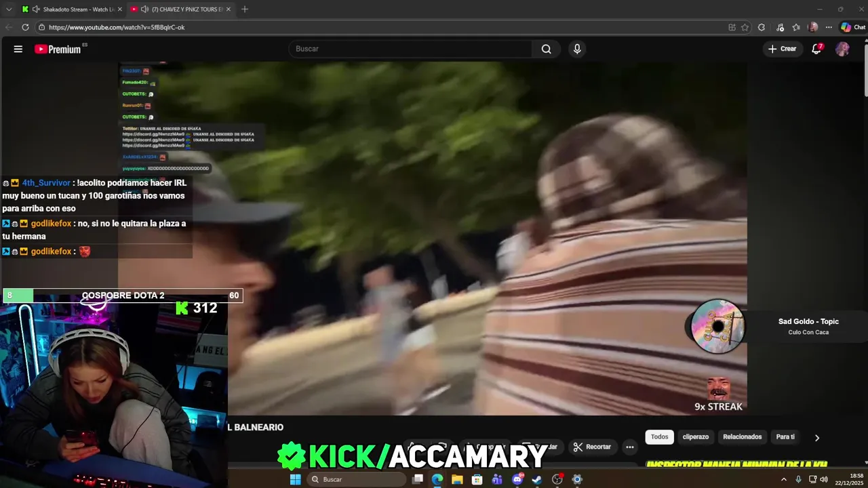Show more filter chips with right arrow
The width and height of the screenshot is (868, 488).
pyautogui.click(x=817, y=437)
